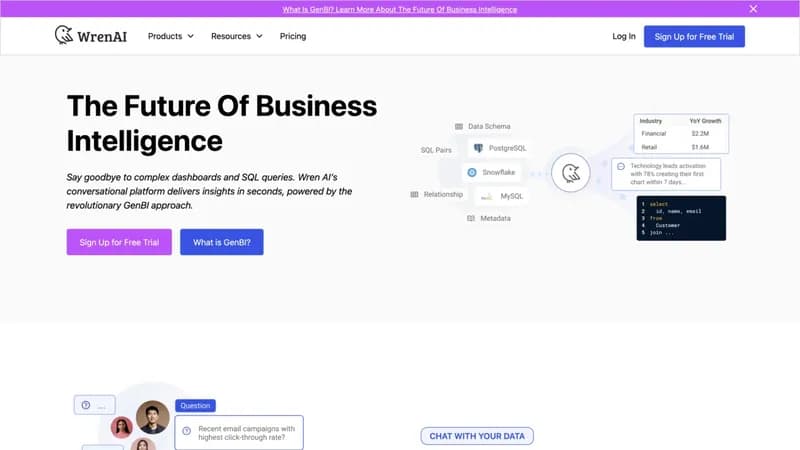Click the Retail row in growth table

(x=681, y=147)
